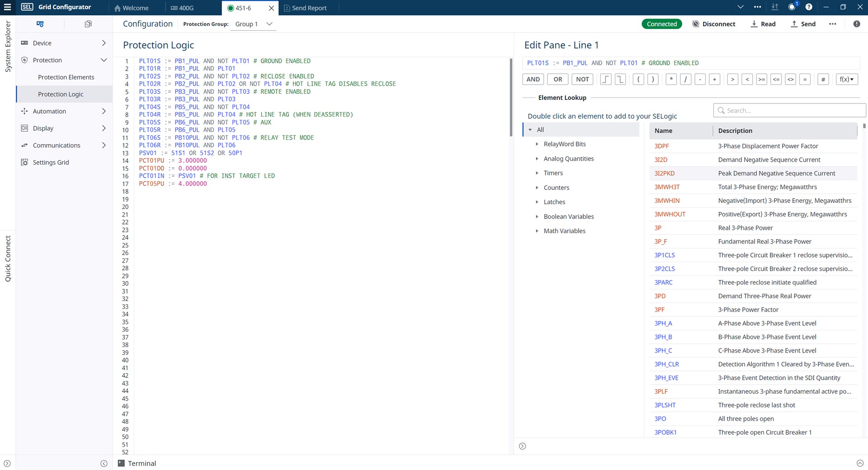Screen dimensions: 868x470
Task: Insert multiply operator
Action: tap(671, 80)
